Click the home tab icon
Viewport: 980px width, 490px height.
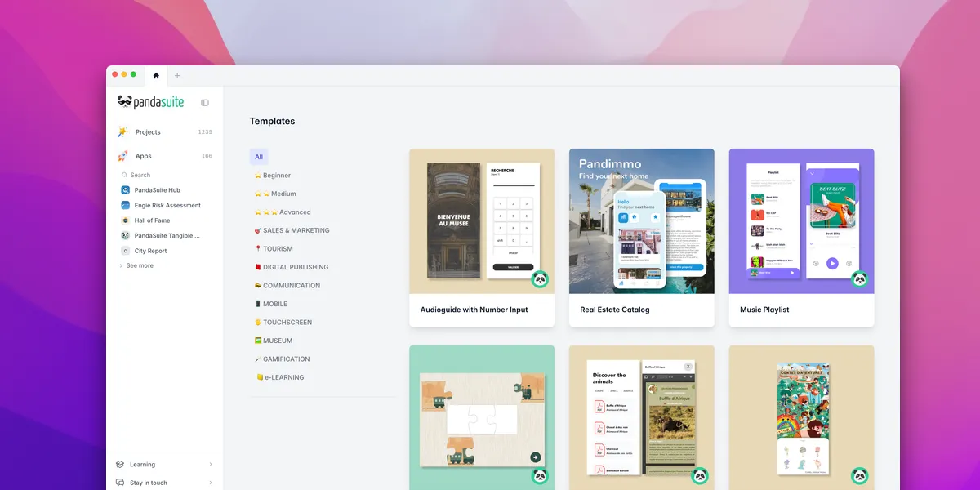point(156,76)
